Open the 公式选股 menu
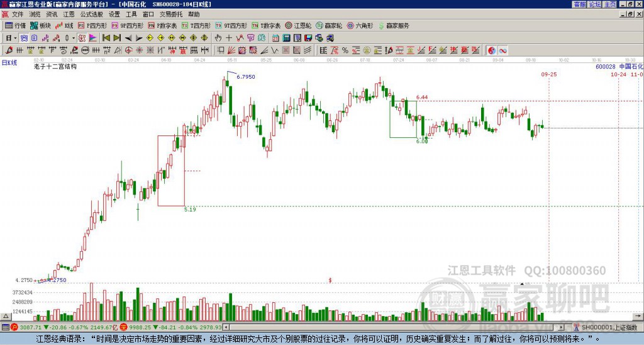 pos(92,14)
